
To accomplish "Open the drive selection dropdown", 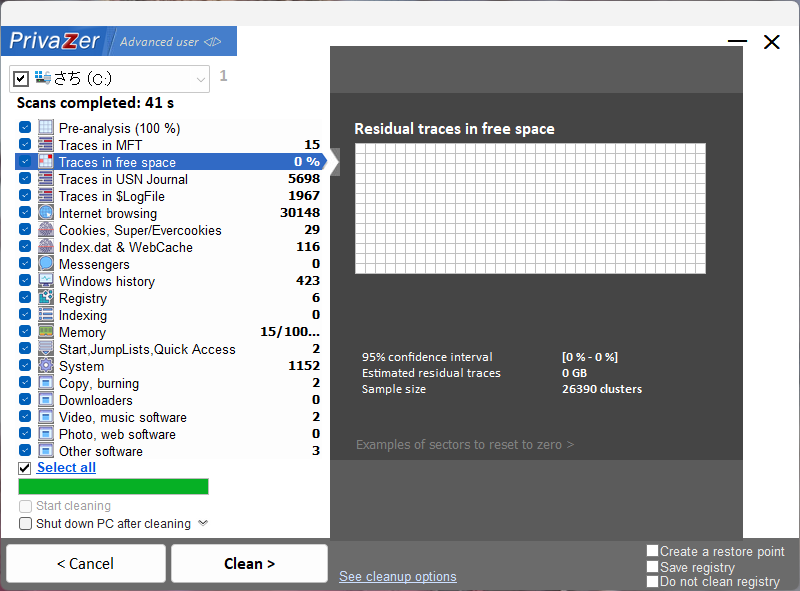I will click(x=201, y=79).
